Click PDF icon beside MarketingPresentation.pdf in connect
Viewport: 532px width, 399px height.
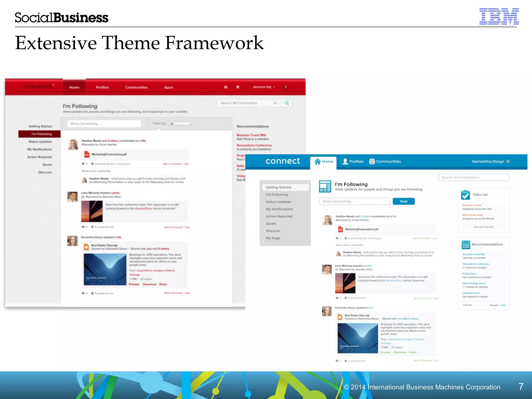pos(340,229)
